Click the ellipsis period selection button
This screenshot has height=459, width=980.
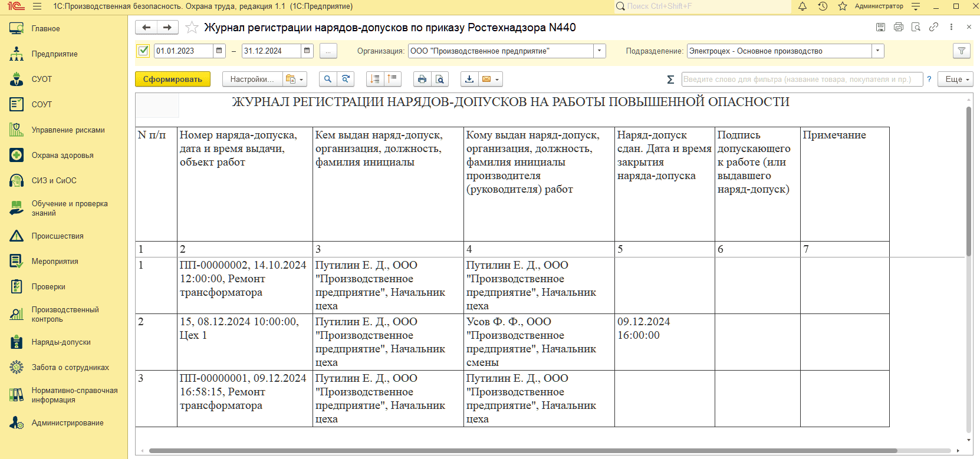(x=328, y=51)
